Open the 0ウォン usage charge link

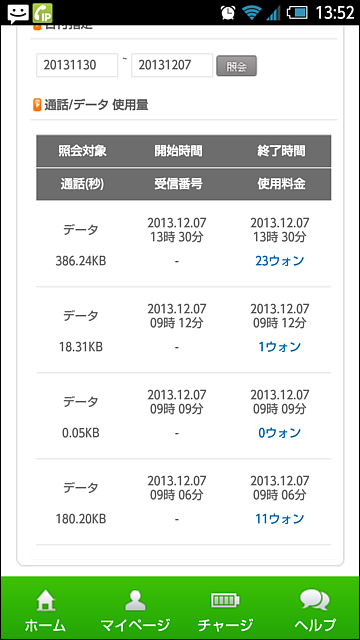coord(280,433)
